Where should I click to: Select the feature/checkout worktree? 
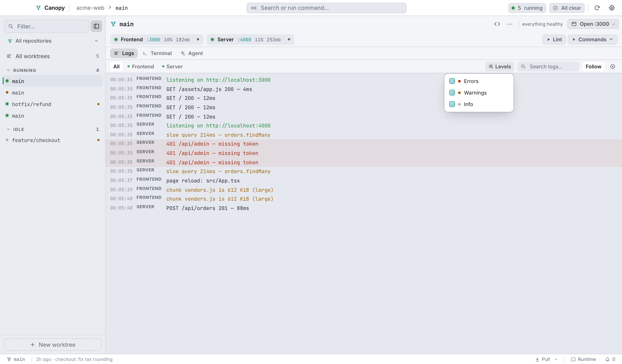pos(53,140)
